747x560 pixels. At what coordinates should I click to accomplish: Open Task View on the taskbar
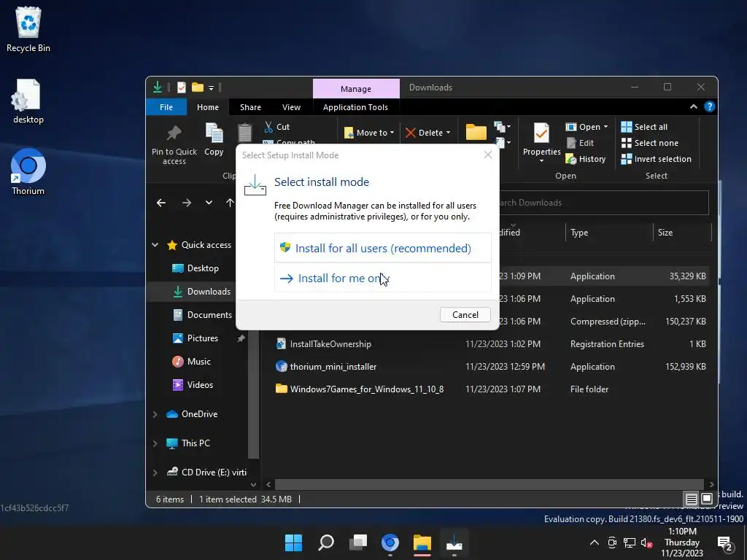pos(357,542)
